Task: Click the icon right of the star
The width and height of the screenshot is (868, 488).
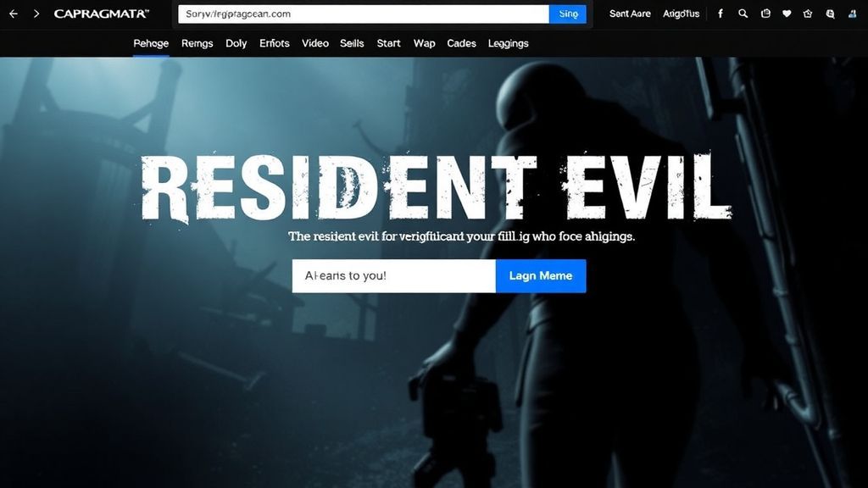Action: click(x=830, y=14)
